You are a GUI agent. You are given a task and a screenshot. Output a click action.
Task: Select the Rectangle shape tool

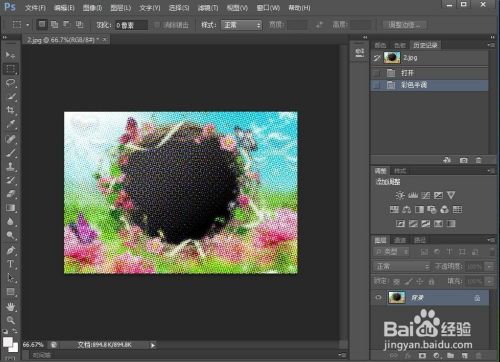(x=10, y=292)
